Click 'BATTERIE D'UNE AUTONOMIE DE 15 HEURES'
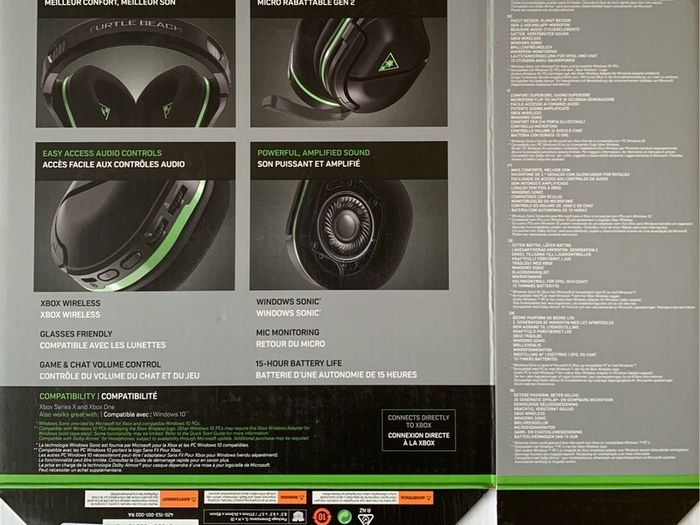 coord(336,375)
